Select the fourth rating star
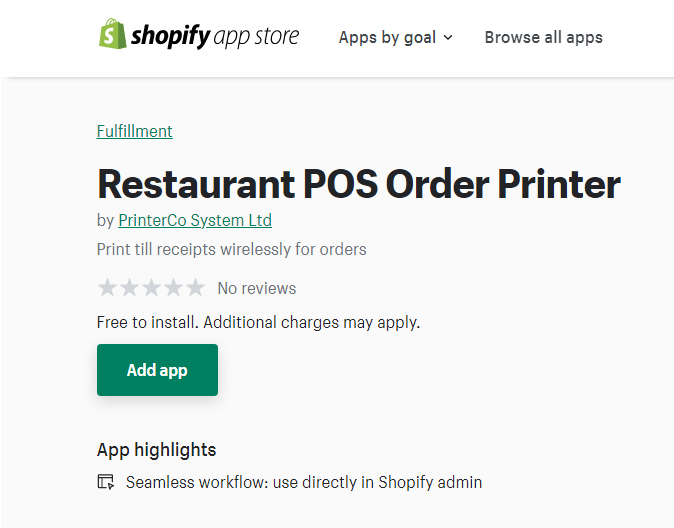The image size is (674, 528). pos(173,288)
